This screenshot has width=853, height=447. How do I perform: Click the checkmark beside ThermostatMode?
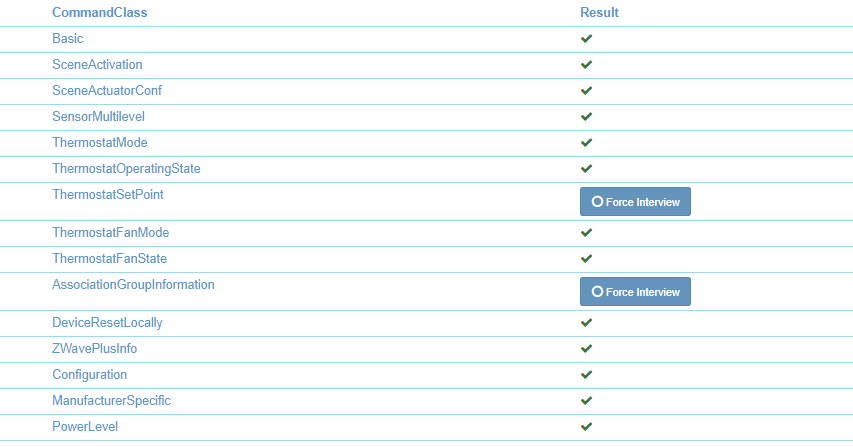click(x=587, y=143)
